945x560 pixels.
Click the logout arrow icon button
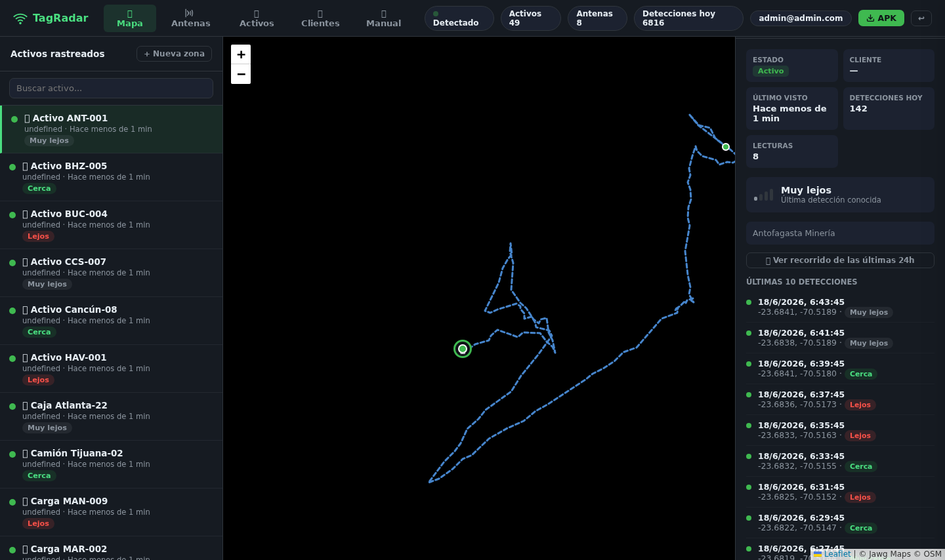(921, 18)
